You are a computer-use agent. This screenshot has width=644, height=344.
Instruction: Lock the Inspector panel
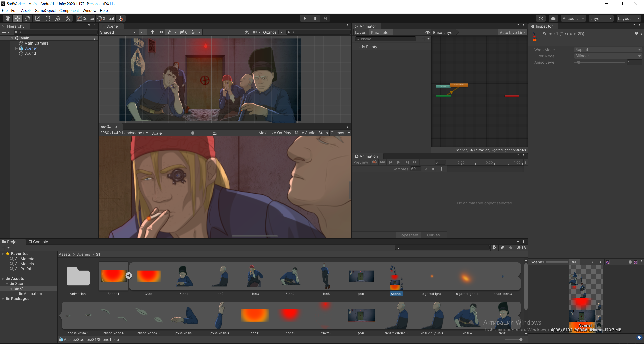pyautogui.click(x=634, y=26)
